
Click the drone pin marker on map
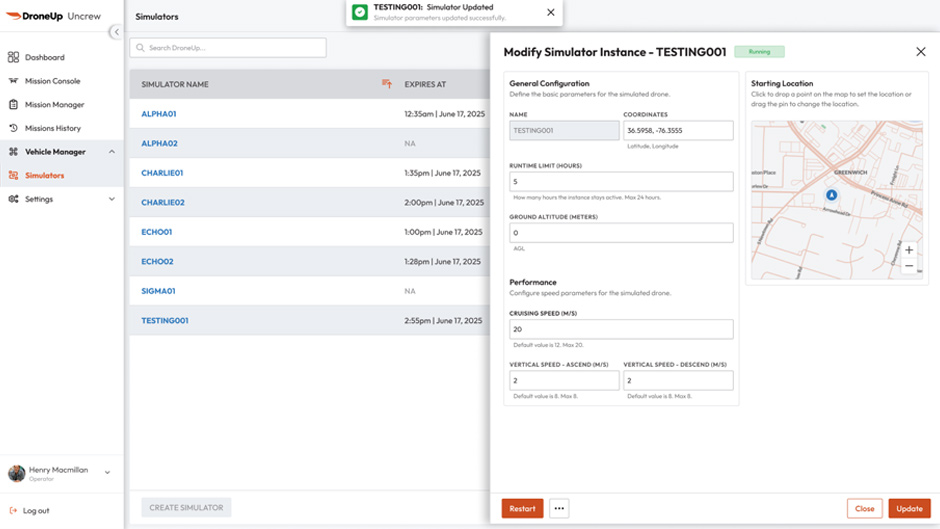(831, 195)
